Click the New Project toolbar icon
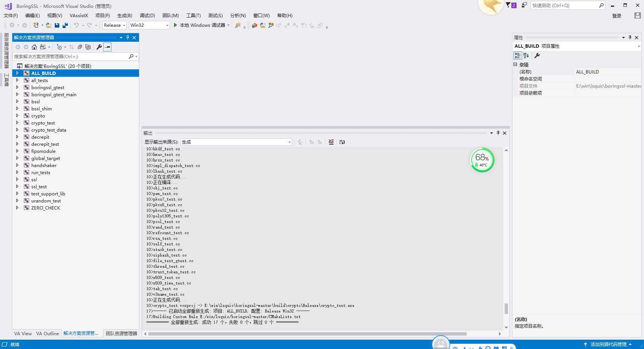Screen dimensions: 644x349 coord(36,25)
